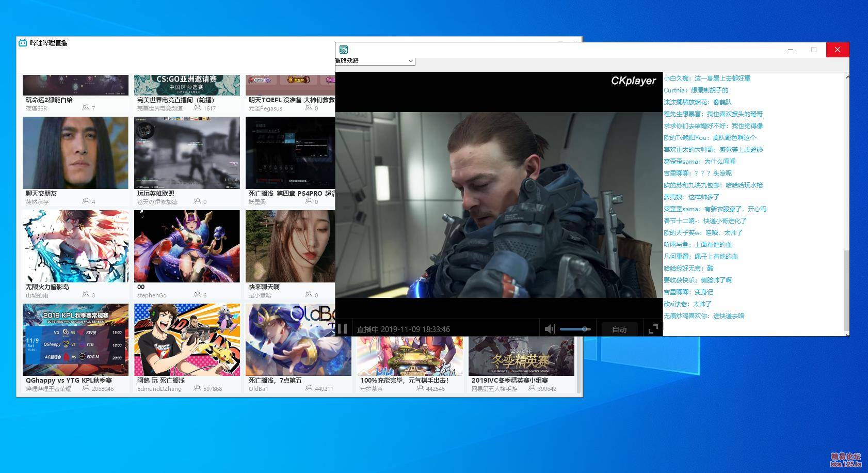Minimize the player window

tap(791, 50)
